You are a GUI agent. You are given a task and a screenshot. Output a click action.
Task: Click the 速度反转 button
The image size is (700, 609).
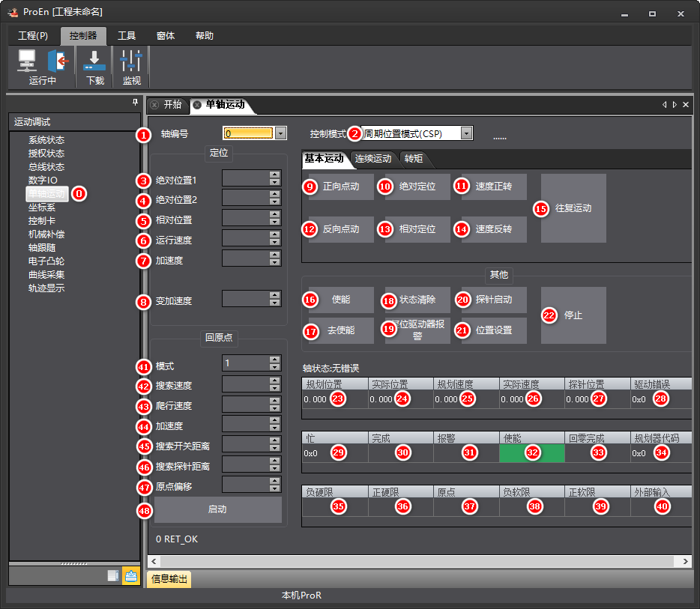point(494,229)
